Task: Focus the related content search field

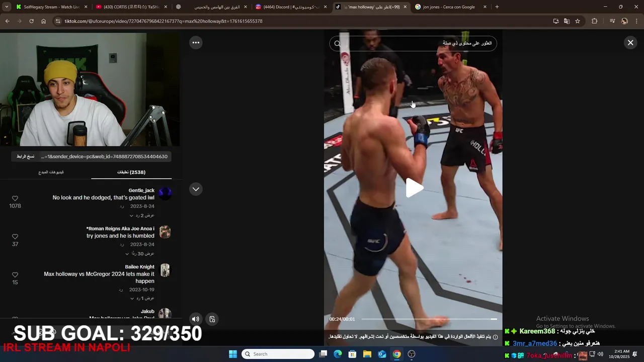Action: (x=413, y=44)
